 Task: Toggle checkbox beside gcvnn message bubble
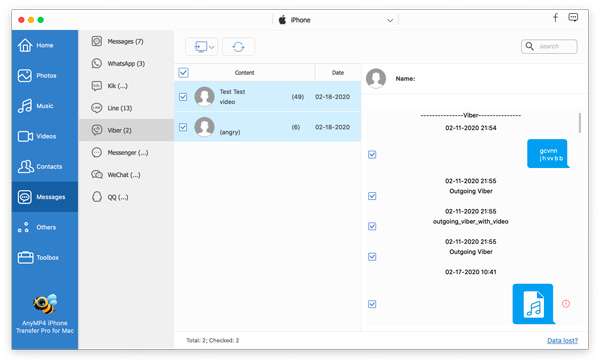pos(372,155)
